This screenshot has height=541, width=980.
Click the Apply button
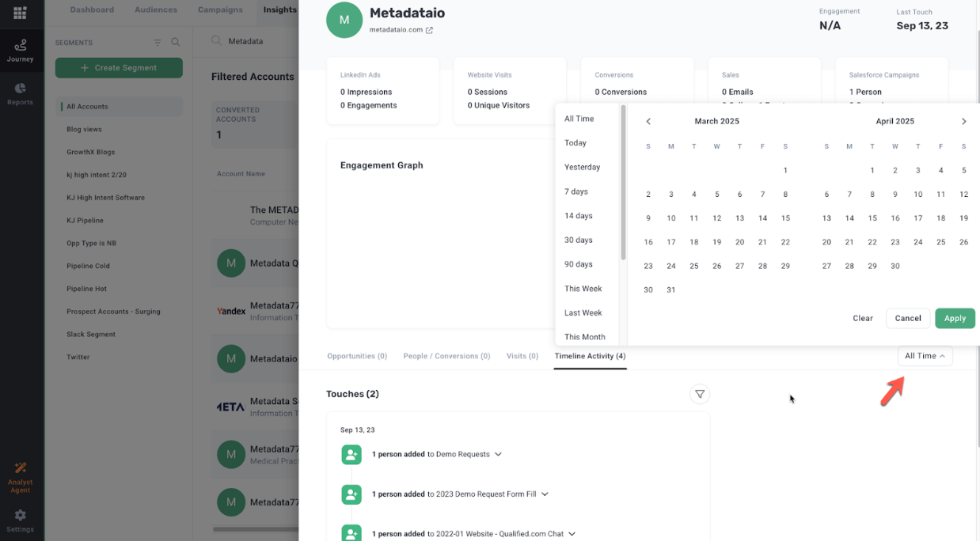(955, 318)
